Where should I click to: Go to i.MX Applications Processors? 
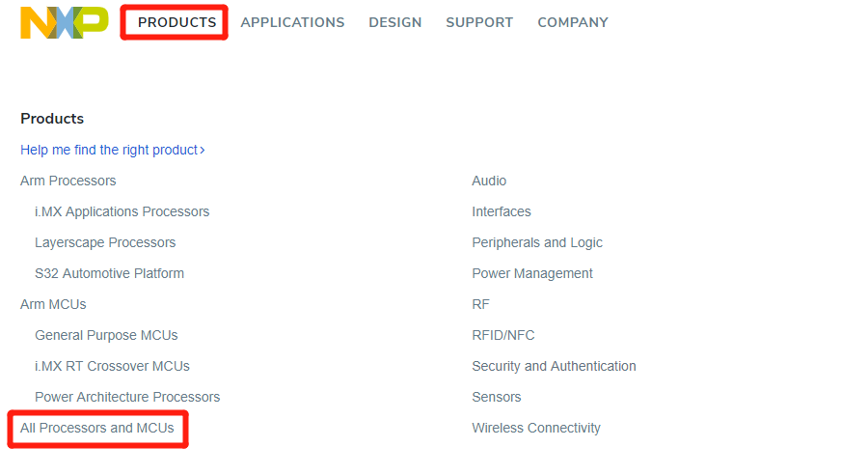[122, 211]
